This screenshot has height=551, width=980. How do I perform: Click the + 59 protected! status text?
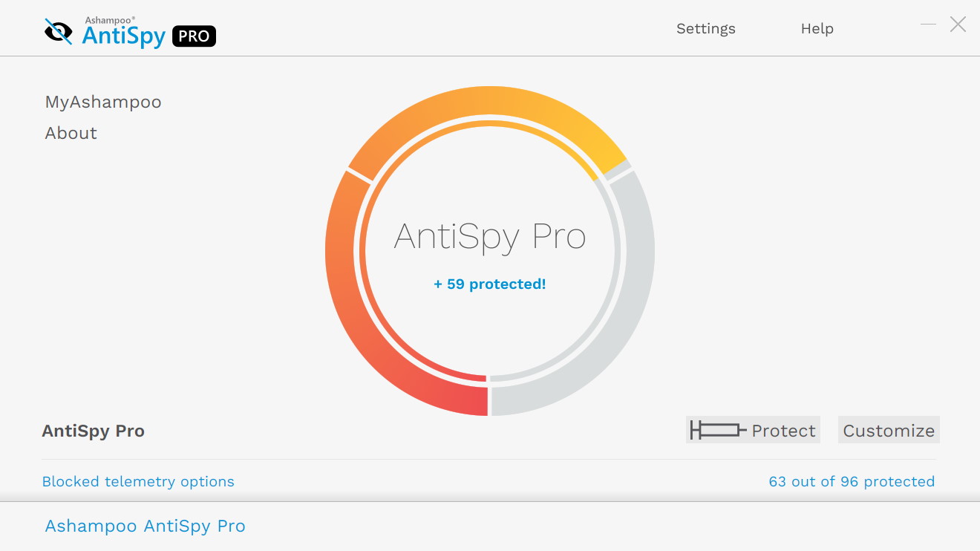(x=490, y=284)
